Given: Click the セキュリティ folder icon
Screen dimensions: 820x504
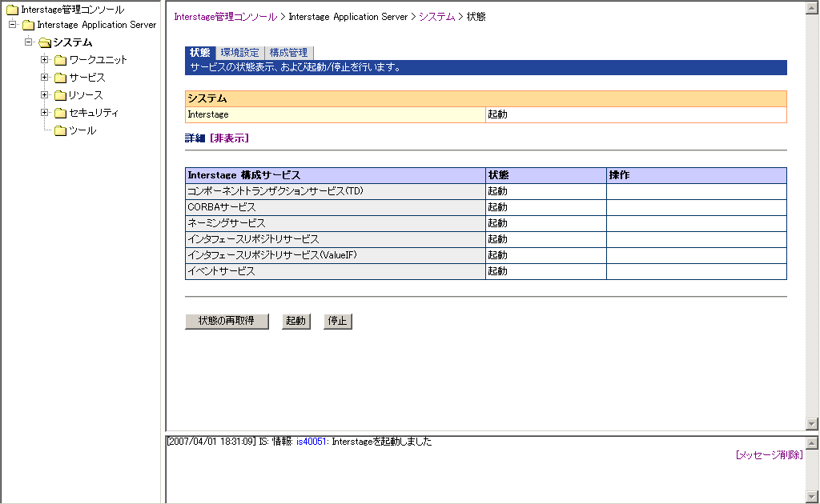Looking at the screenshot, I should tap(61, 113).
